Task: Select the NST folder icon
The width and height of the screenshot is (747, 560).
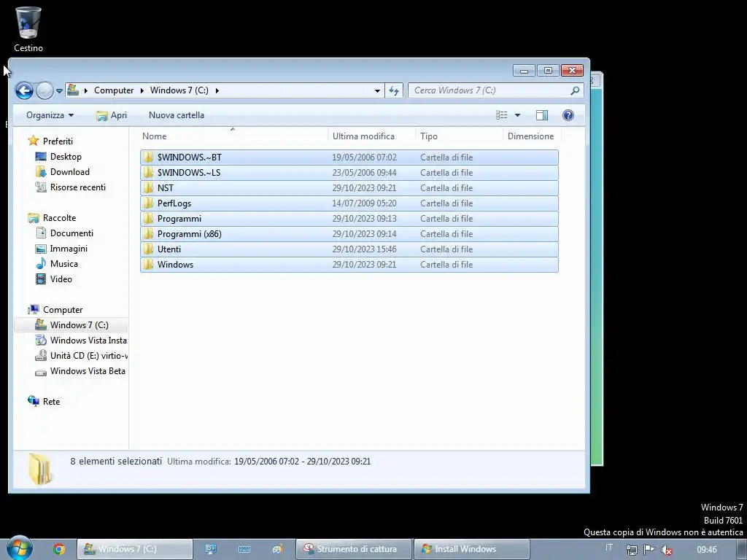Action: (x=149, y=187)
